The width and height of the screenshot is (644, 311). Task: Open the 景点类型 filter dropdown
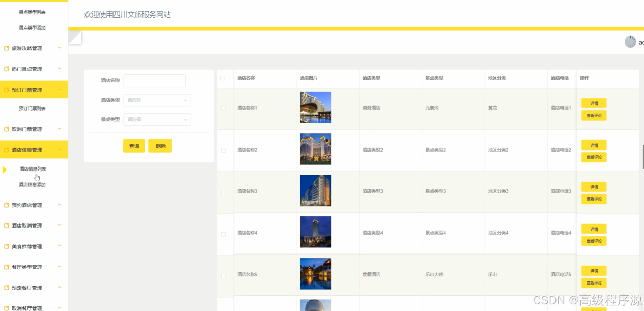(157, 119)
